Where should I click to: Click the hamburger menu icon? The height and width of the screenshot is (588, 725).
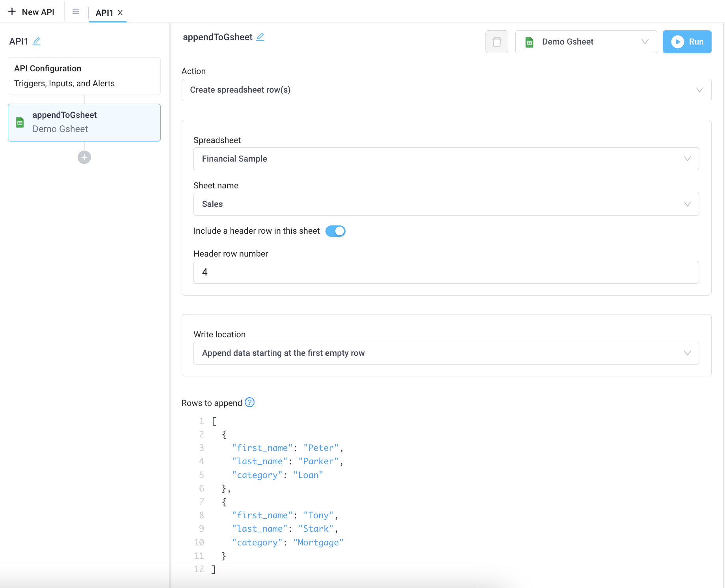click(x=76, y=12)
